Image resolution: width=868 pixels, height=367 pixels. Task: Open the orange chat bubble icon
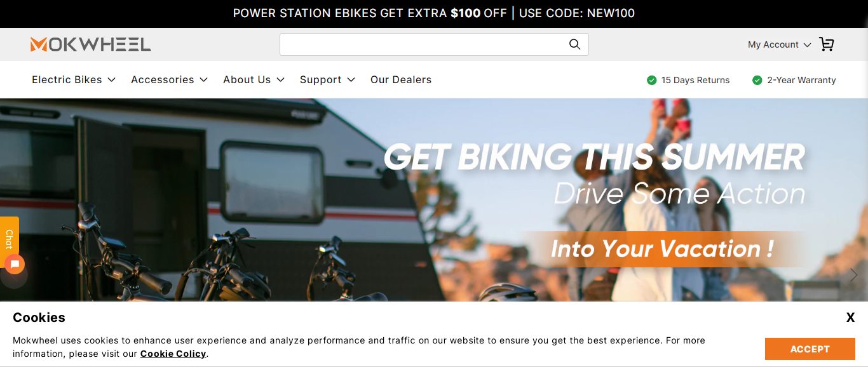point(15,264)
